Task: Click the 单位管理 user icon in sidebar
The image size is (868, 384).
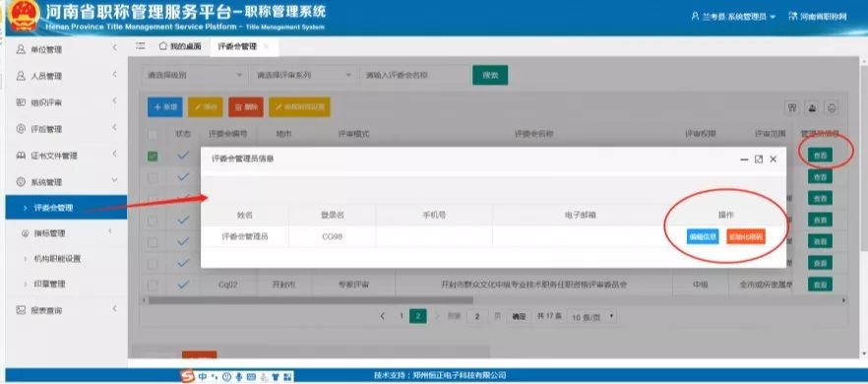Action: [21, 49]
